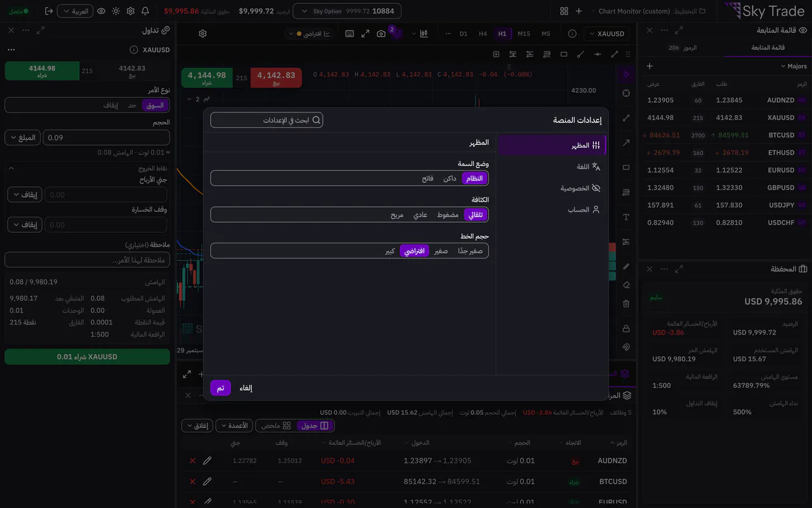Click the keyboard shortcuts icon in chart toolbar
The height and width of the screenshot is (508, 812).
click(x=350, y=34)
